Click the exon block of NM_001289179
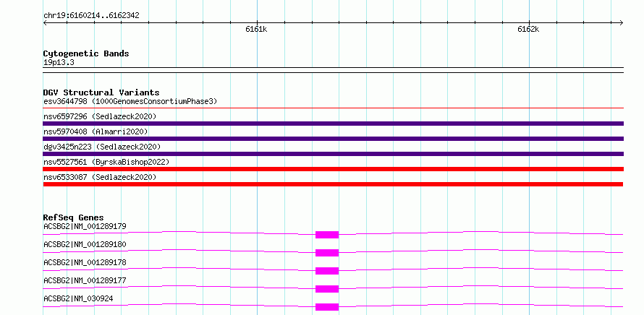 click(x=327, y=235)
